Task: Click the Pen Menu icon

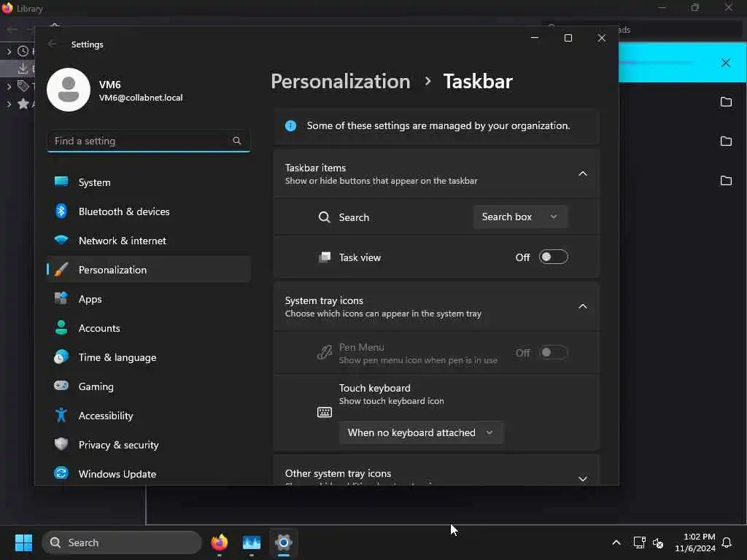Action: pyautogui.click(x=325, y=353)
